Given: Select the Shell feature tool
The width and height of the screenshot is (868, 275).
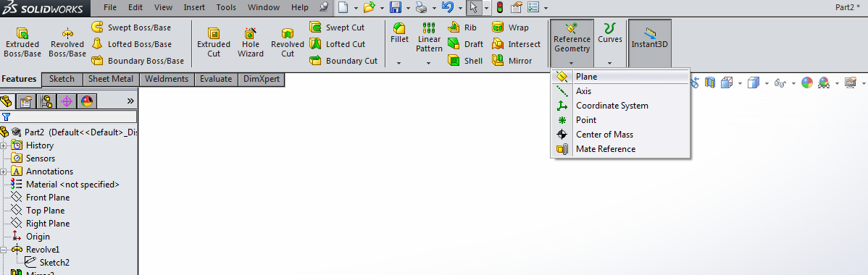Looking at the screenshot, I should [x=465, y=61].
